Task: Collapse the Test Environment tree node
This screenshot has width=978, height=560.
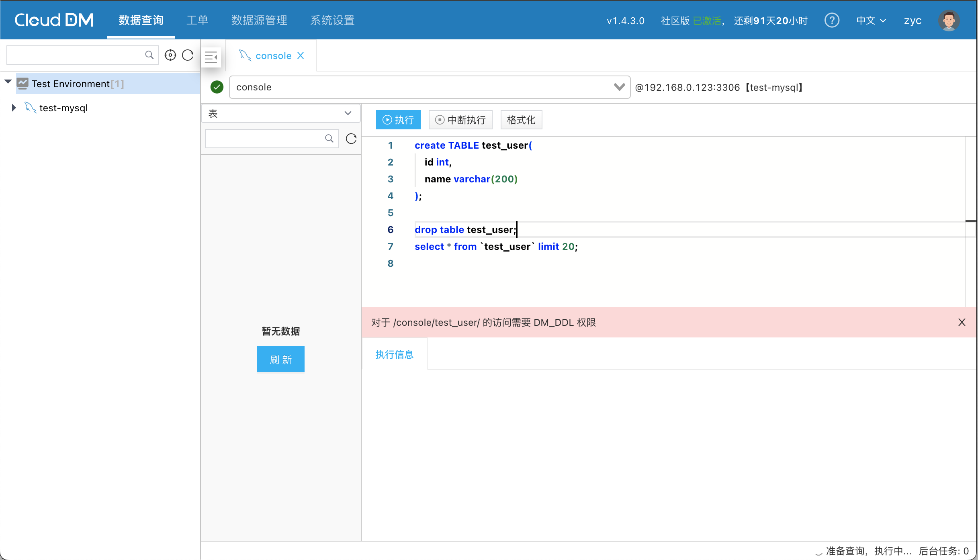Action: tap(8, 82)
